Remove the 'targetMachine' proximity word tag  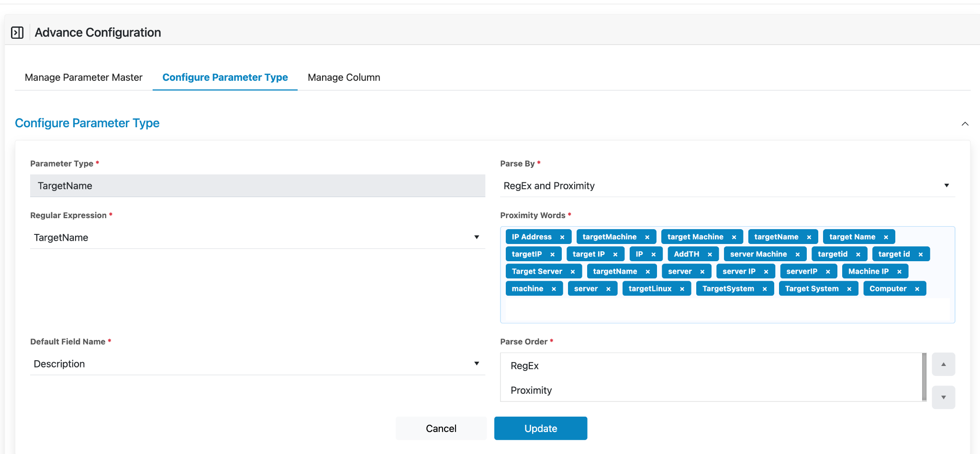[647, 237]
